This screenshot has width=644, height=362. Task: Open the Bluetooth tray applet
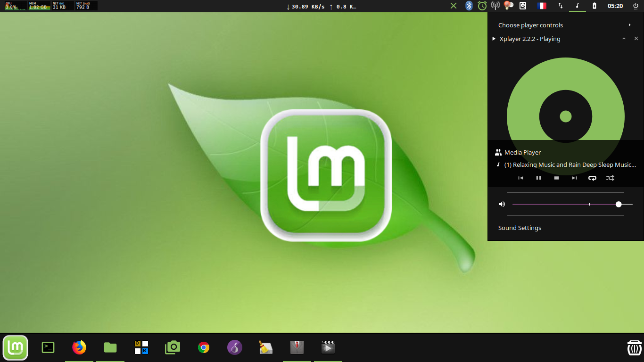[469, 6]
